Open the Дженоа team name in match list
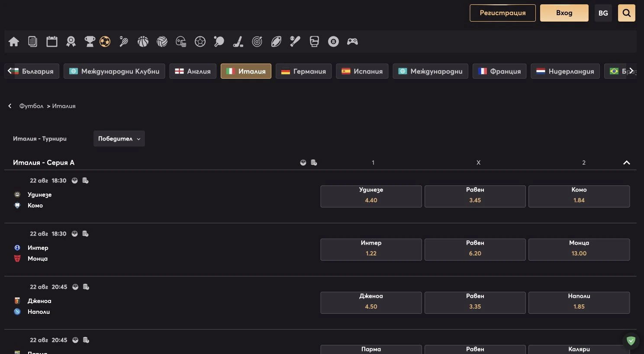 (x=39, y=301)
